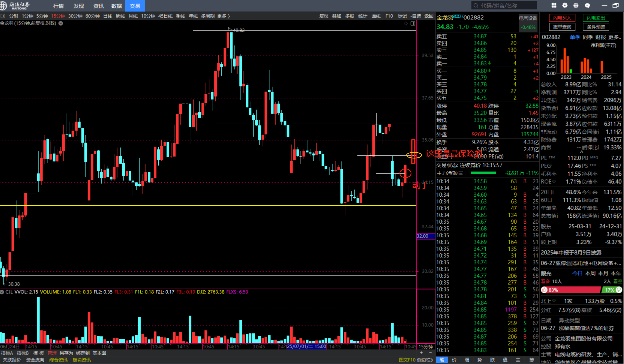Open the chat message bubble icon

pos(587,6)
